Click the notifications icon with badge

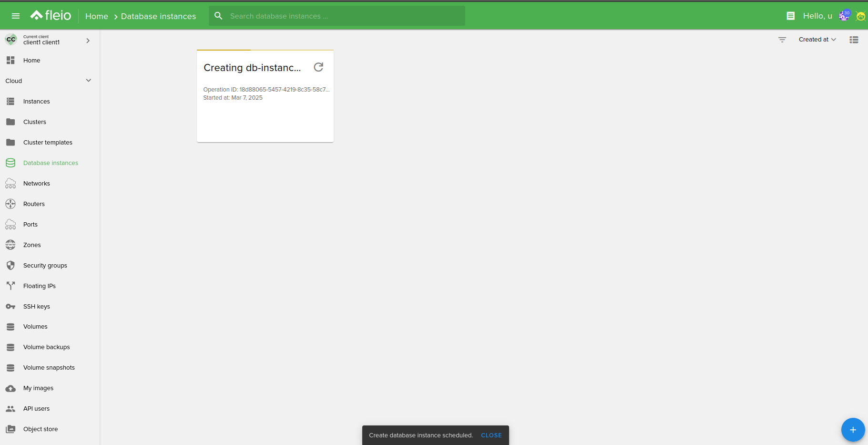tap(844, 16)
